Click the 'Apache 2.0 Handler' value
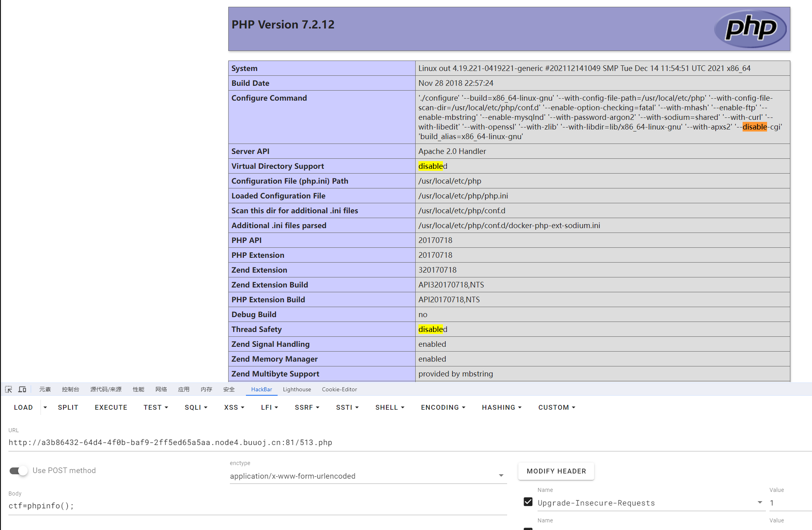This screenshot has width=812, height=530. coord(452,151)
